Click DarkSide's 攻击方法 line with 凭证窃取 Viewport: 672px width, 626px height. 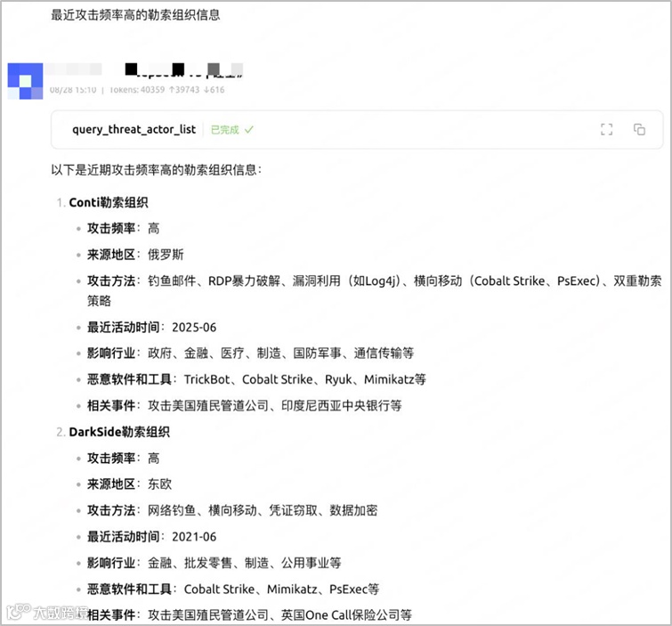pos(232,510)
